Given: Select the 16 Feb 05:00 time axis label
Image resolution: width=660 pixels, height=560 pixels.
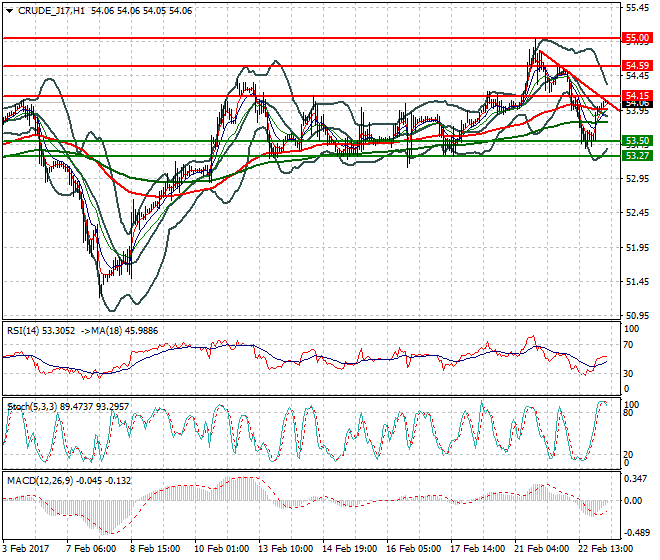Looking at the screenshot, I should [x=414, y=549].
